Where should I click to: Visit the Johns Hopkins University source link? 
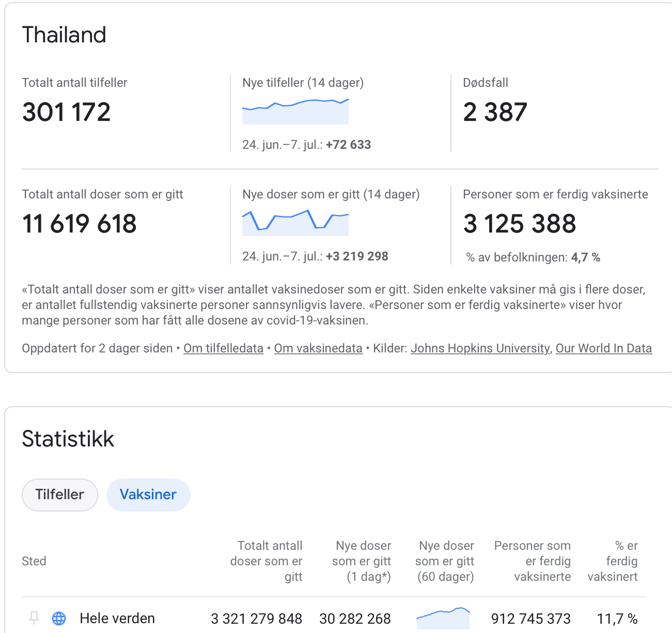point(480,348)
